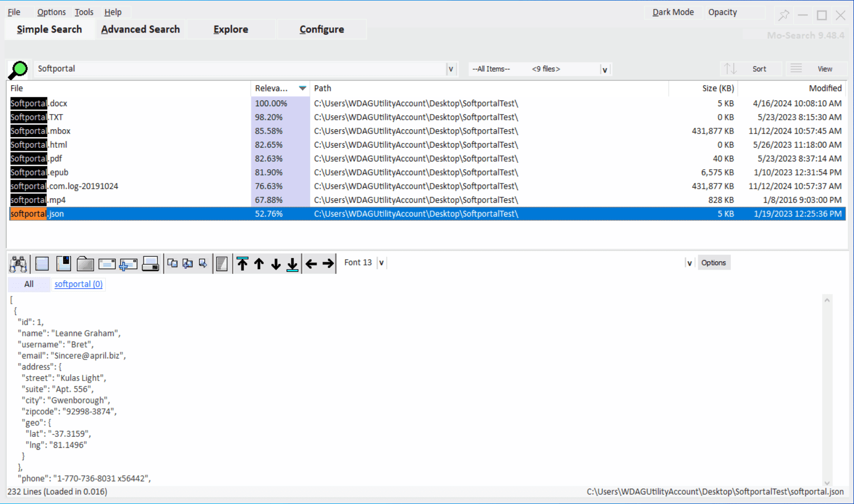Viewport: 854px width, 504px height.
Task: Switch to the Explore tab
Action: (x=231, y=29)
